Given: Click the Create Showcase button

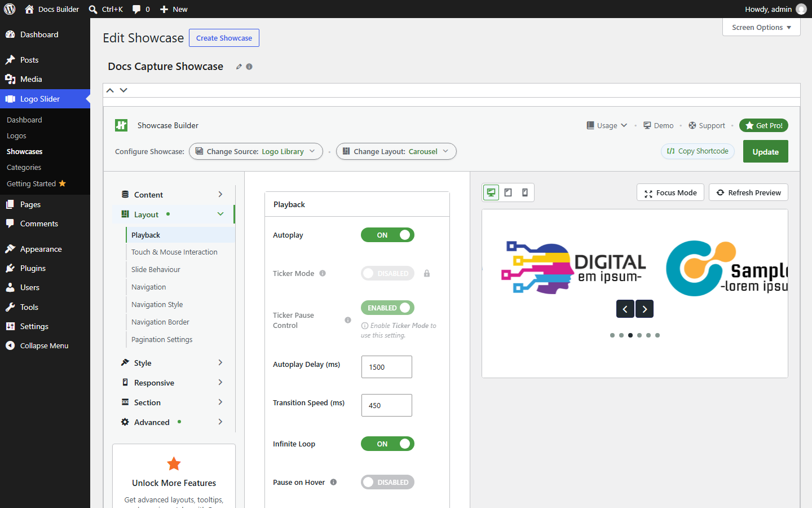Looking at the screenshot, I should pos(224,38).
